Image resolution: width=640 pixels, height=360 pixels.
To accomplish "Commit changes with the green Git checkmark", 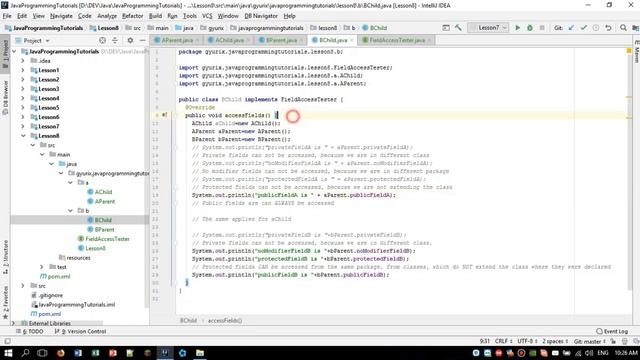I will [x=584, y=28].
